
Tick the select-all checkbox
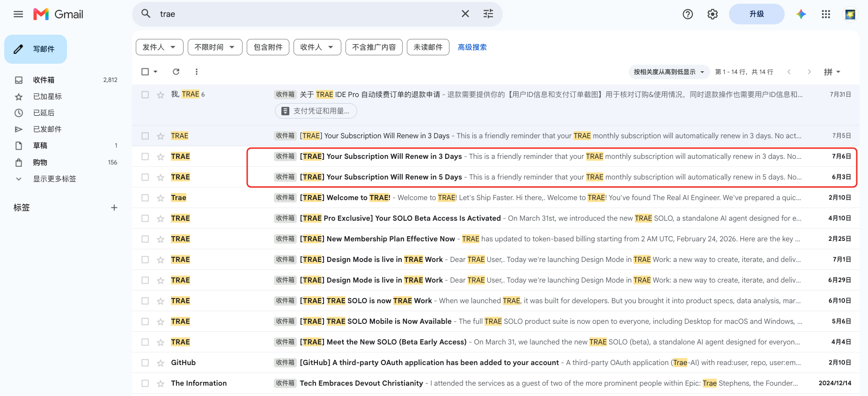145,72
